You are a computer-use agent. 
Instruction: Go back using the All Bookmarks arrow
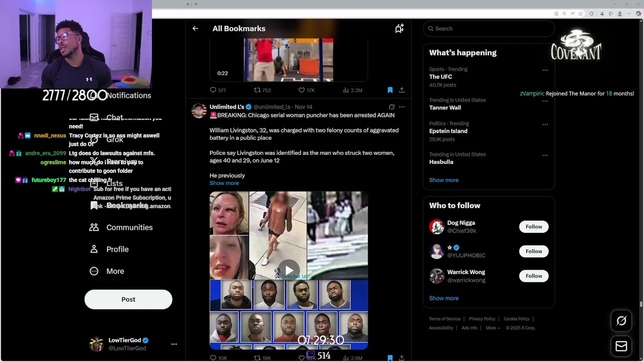pyautogui.click(x=195, y=29)
